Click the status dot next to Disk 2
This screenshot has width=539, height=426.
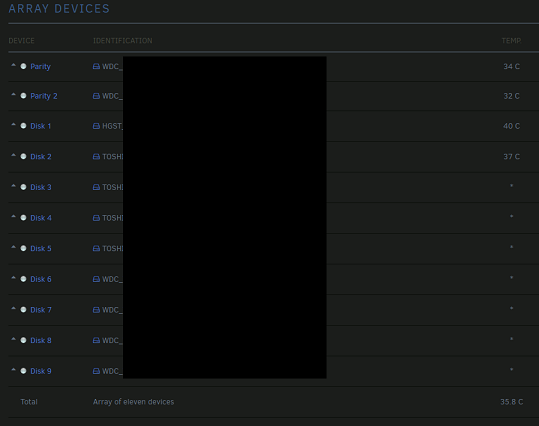23,156
